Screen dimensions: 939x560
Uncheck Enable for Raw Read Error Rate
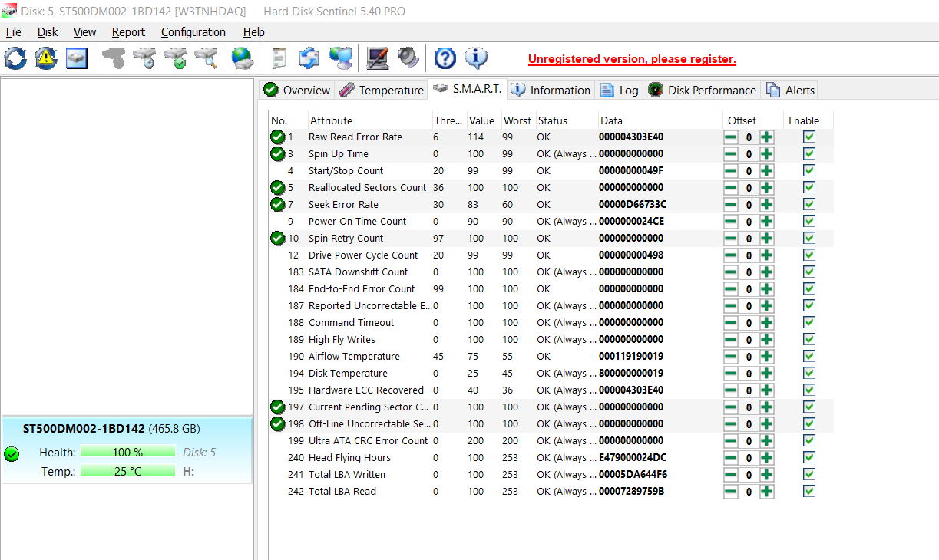tap(808, 137)
